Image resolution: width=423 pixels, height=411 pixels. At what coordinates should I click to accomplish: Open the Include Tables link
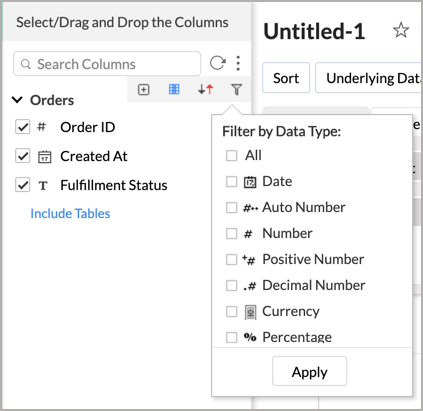(x=70, y=213)
